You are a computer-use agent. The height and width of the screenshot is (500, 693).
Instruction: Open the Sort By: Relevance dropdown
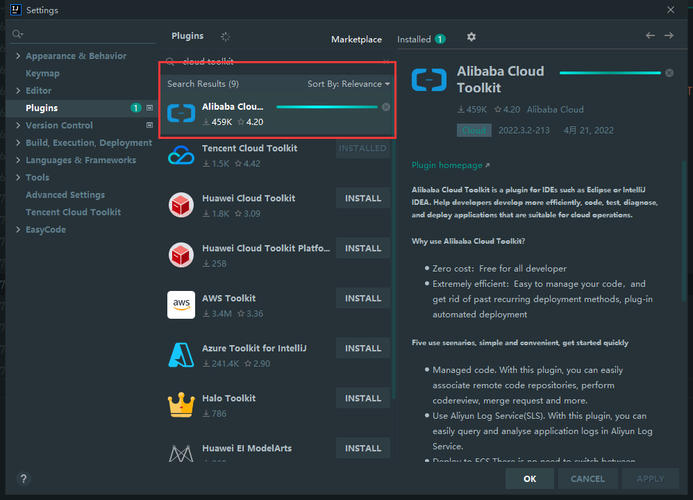[x=348, y=84]
